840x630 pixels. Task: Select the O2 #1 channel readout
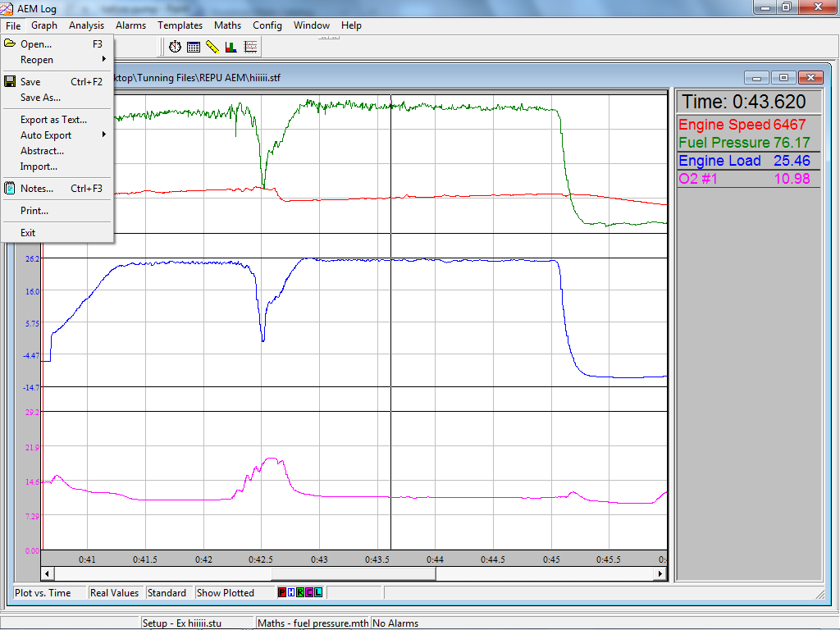pyautogui.click(x=748, y=178)
